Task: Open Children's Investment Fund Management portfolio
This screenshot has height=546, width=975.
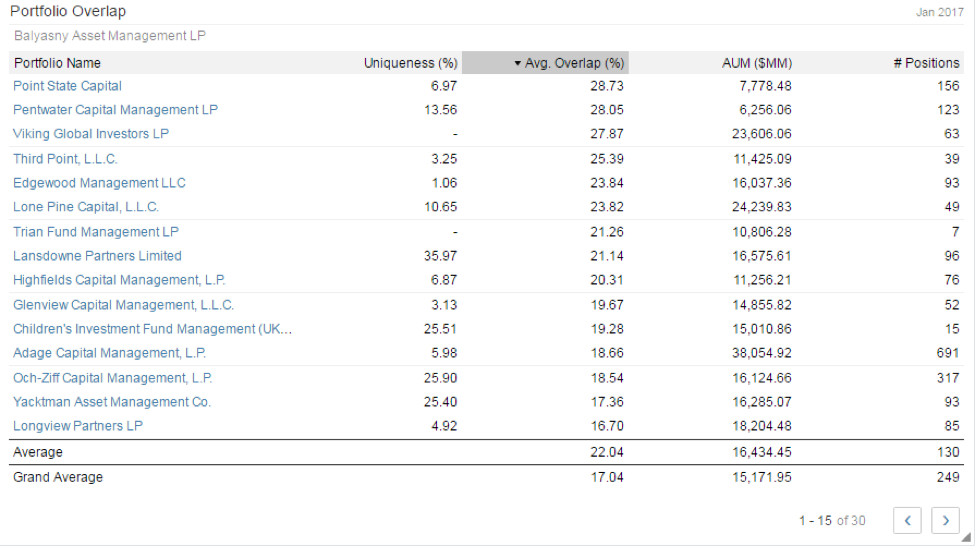Action: (x=152, y=328)
